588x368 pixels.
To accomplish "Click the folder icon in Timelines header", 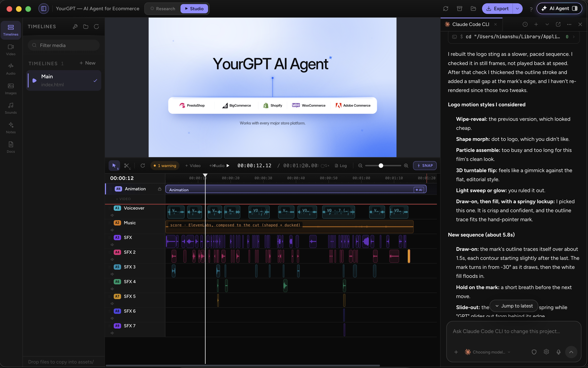I will point(86,27).
